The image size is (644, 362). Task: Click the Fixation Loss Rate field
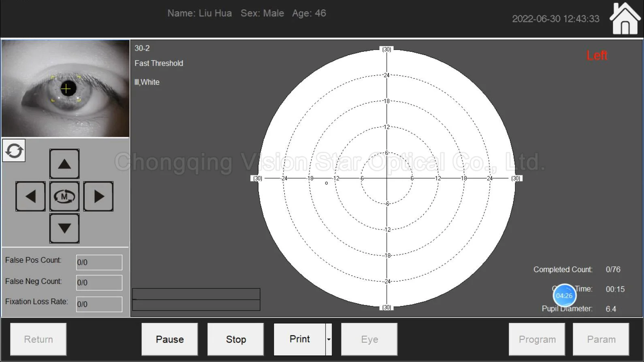point(99,304)
